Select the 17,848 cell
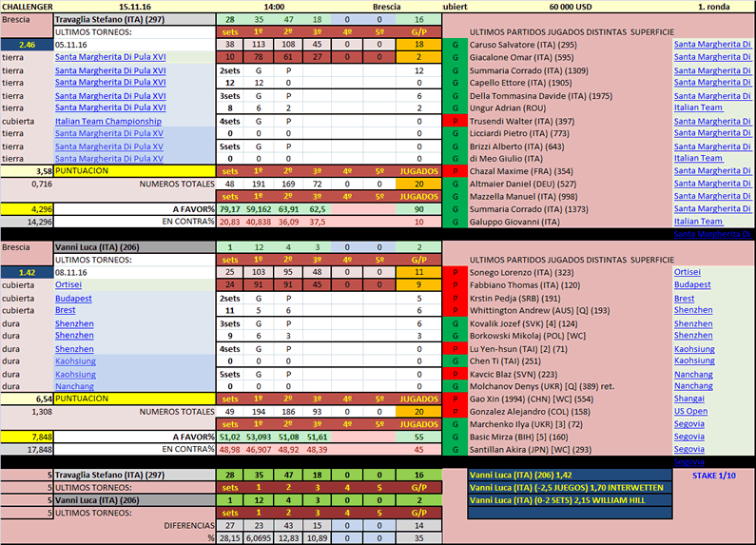Screen dimensions: 756x545 27,450
